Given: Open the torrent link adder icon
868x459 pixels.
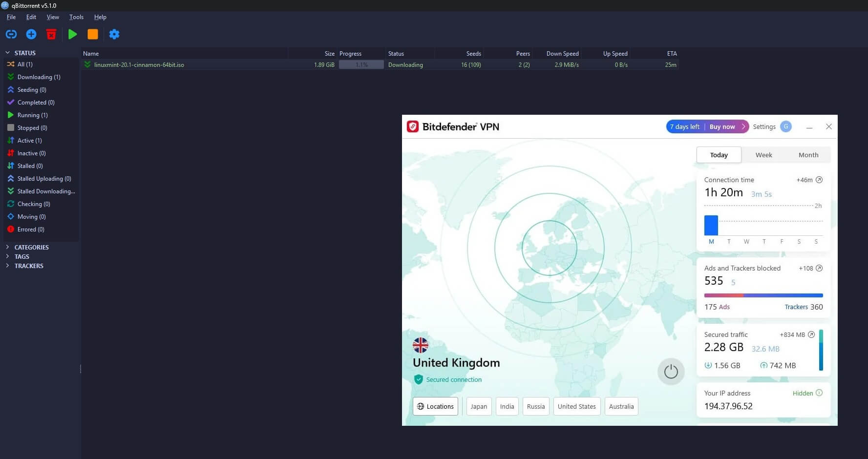Looking at the screenshot, I should 11,34.
